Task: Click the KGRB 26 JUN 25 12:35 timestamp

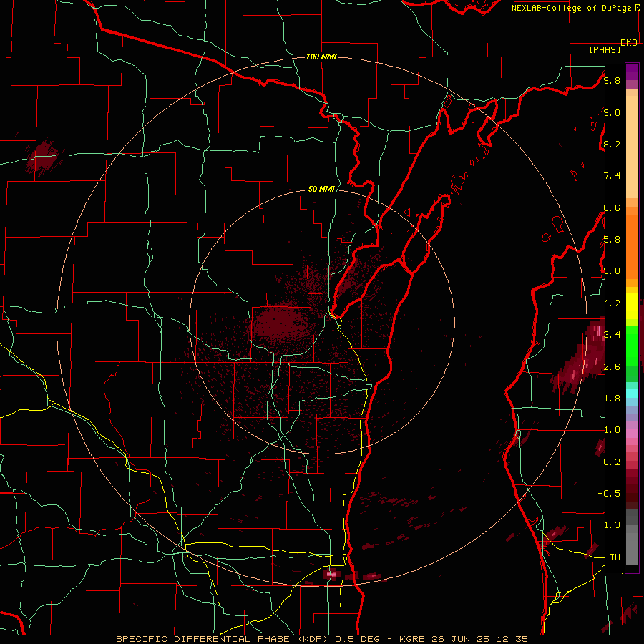Action: (463, 639)
